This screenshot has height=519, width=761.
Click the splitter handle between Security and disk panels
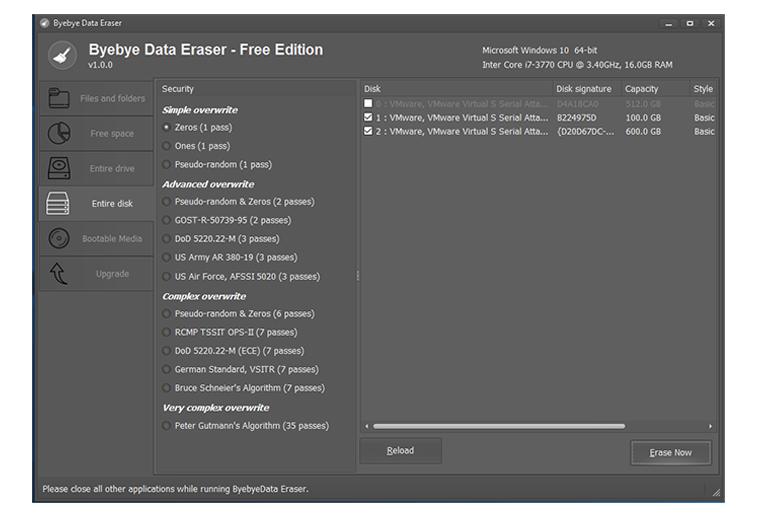tap(358, 276)
